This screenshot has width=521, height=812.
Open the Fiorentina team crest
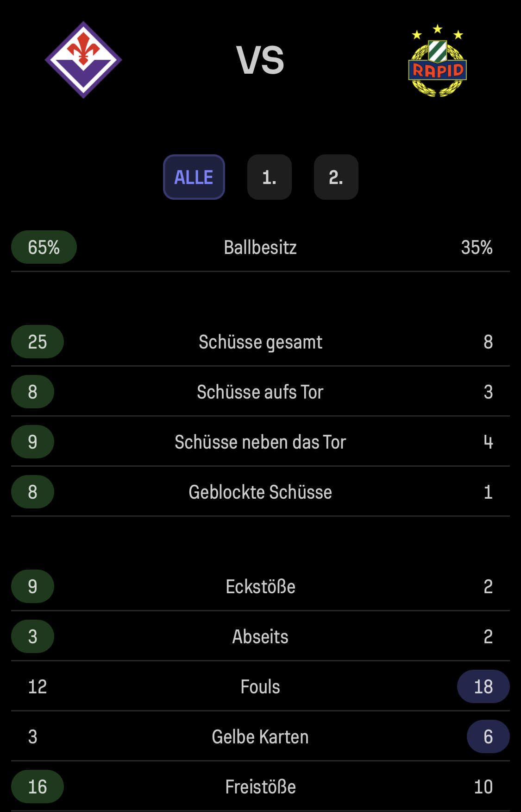(83, 60)
